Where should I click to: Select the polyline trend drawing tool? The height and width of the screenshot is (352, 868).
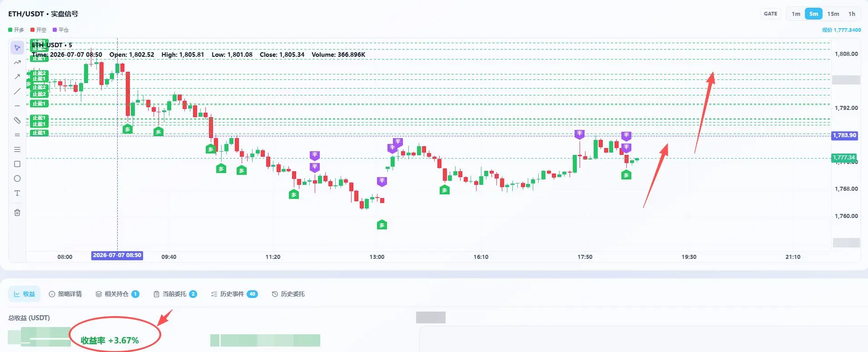tap(17, 62)
